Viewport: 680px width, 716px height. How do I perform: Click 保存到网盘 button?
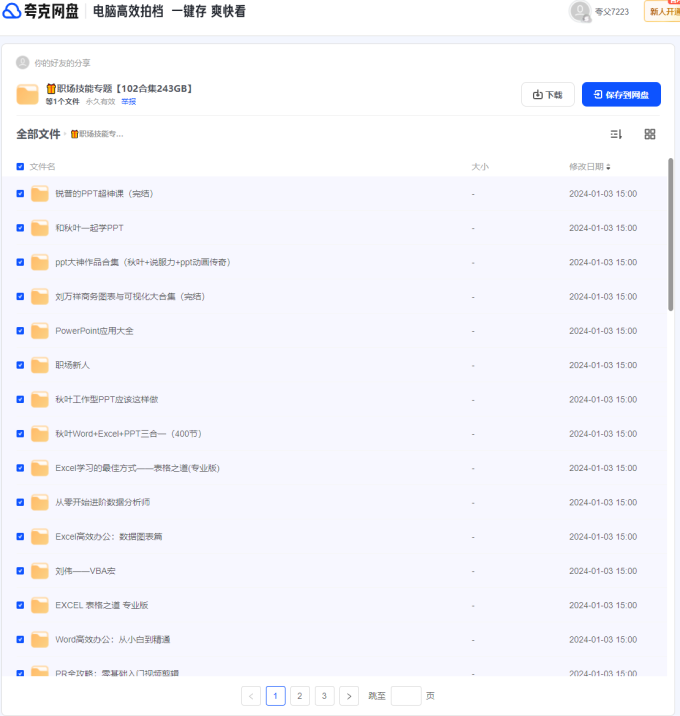coord(621,95)
